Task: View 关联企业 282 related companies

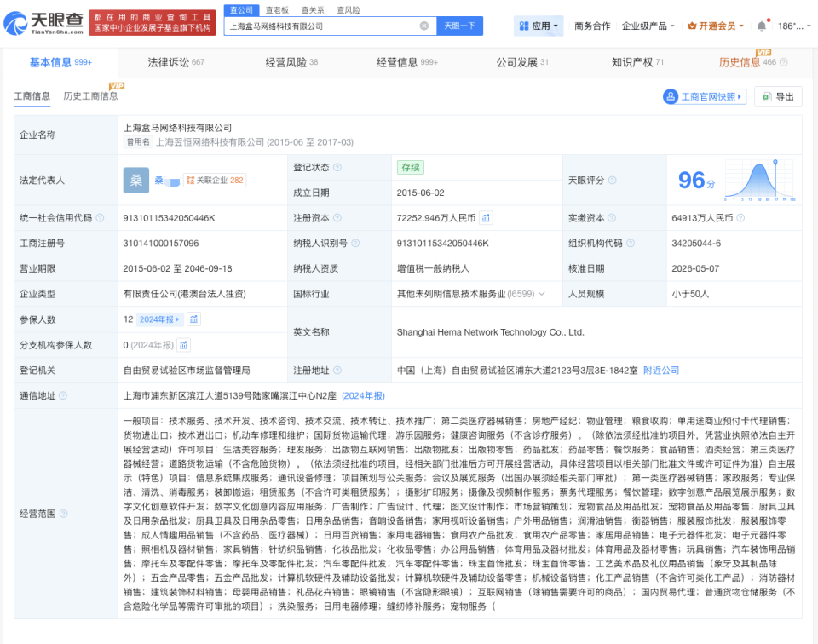Action: pos(215,181)
